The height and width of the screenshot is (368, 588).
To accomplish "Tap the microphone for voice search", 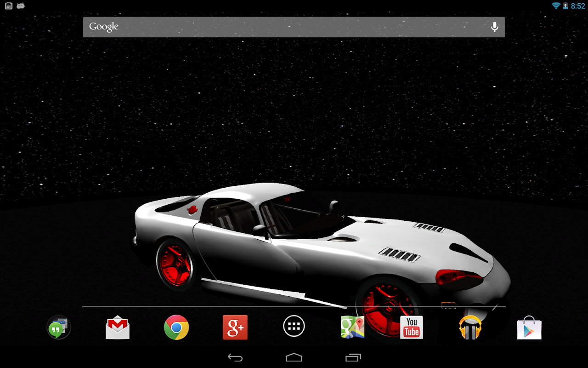I will point(494,27).
